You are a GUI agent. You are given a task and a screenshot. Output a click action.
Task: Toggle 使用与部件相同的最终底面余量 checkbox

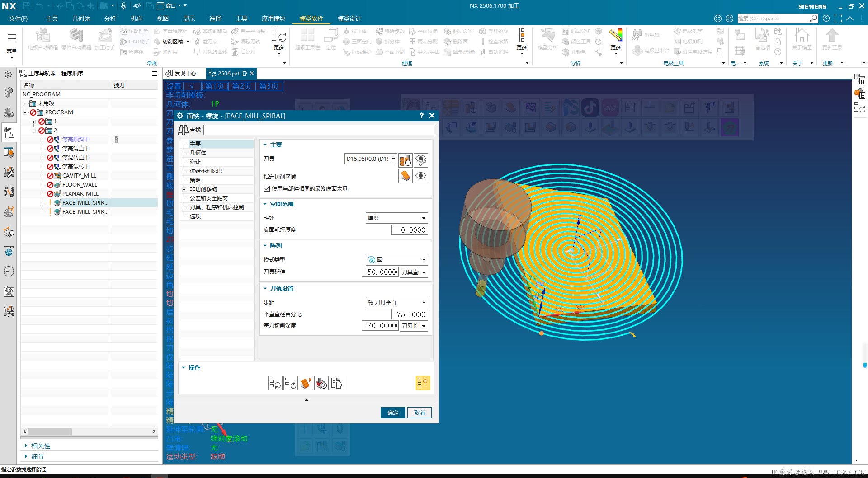pyautogui.click(x=267, y=188)
